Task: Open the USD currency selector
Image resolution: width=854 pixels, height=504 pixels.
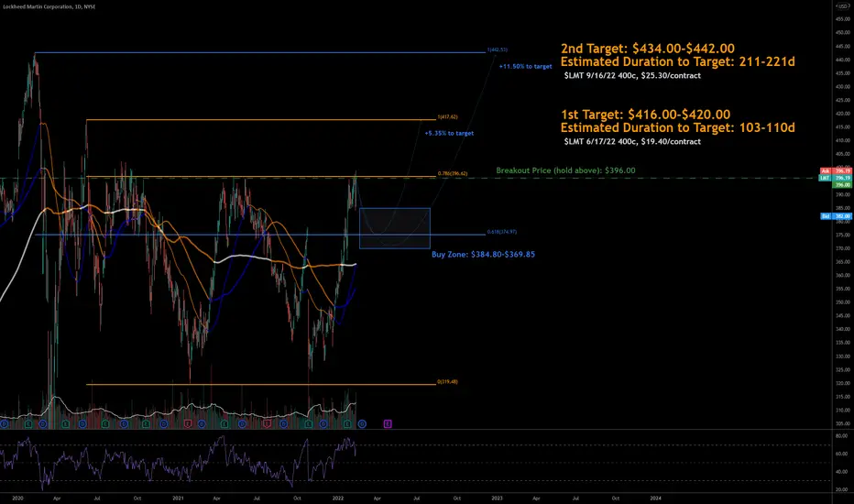Action: (842, 6)
